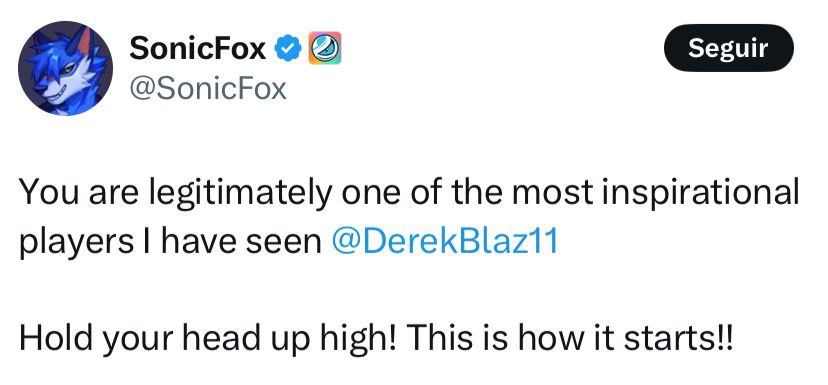Open the @SonicFox handle
Viewport: 828px width, 385px height.
pyautogui.click(x=208, y=89)
